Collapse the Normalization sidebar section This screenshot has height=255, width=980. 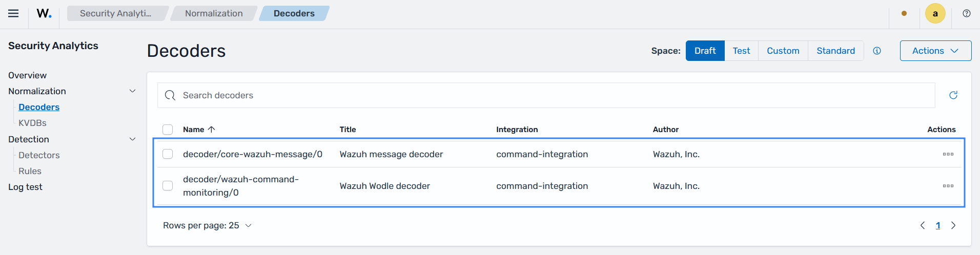pyautogui.click(x=132, y=91)
